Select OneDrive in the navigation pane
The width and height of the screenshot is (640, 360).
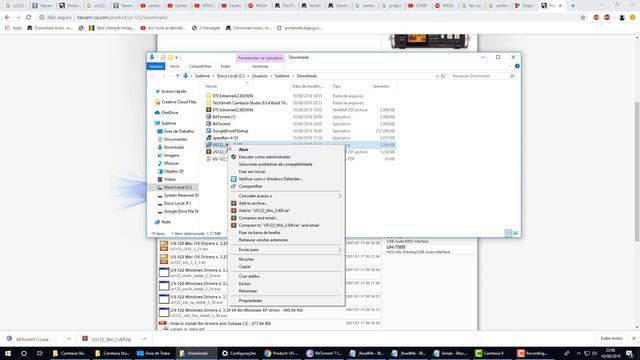click(x=169, y=113)
